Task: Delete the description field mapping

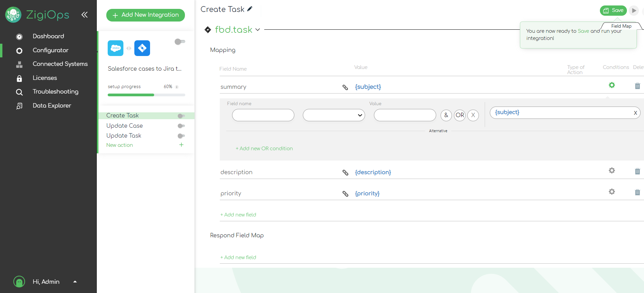Action: (x=638, y=171)
